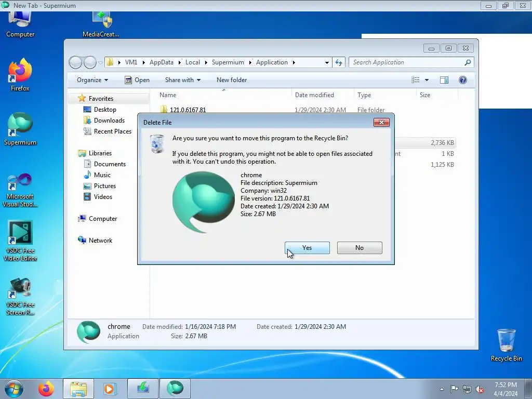Click the installer download taskbar icon
Image resolution: width=532 pixels, height=399 pixels.
(x=143, y=389)
